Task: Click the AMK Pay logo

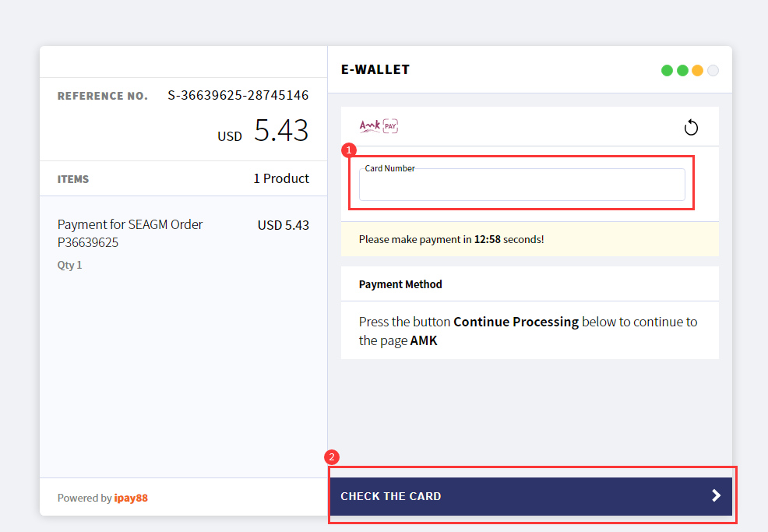Action: 379,126
